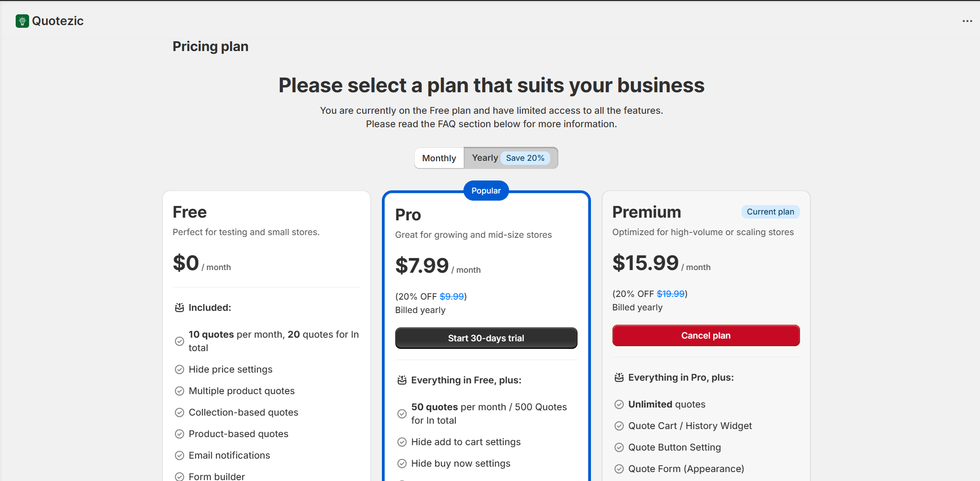Click checkmark icon beside Hide add to cart settings
This screenshot has width=980, height=481.
point(402,442)
